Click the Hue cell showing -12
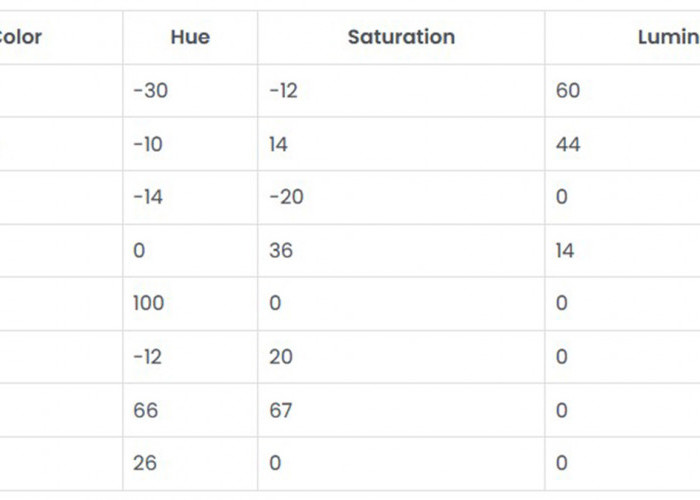700x500 pixels. (146, 357)
